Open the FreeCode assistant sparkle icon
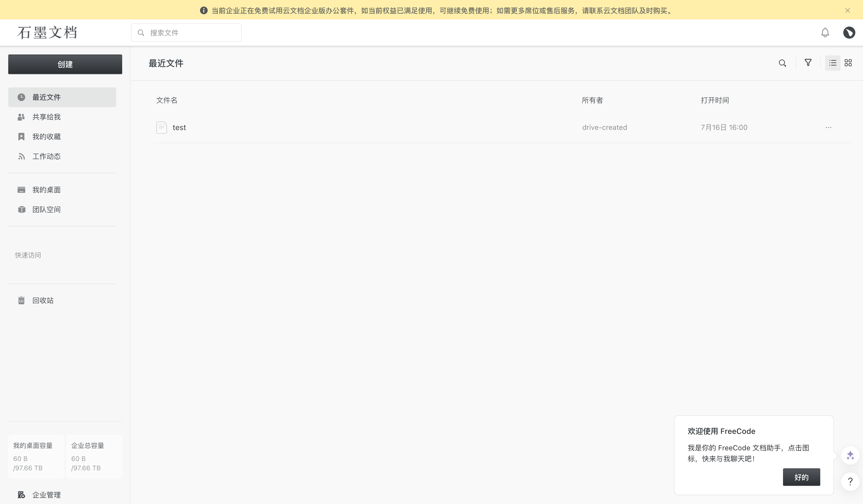The width and height of the screenshot is (863, 504). click(x=850, y=455)
